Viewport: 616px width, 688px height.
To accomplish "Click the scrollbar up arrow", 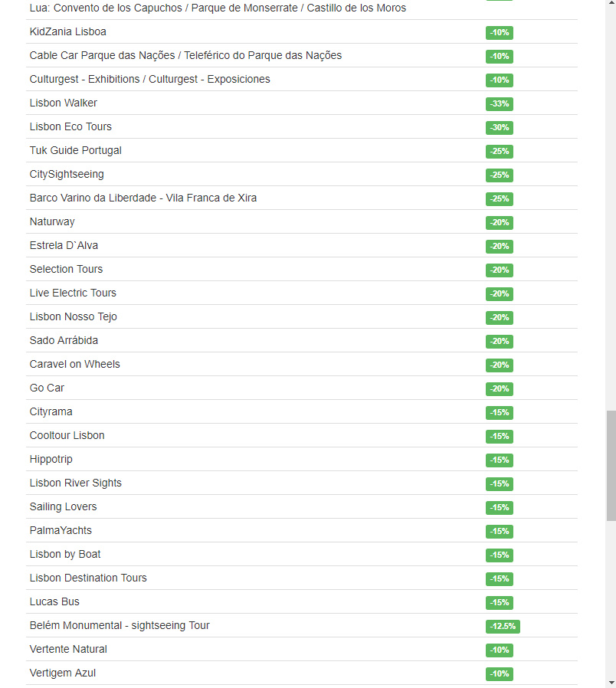I will pyautogui.click(x=611, y=4).
